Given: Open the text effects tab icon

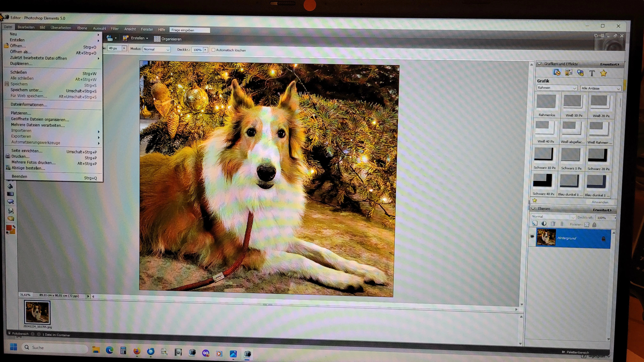Looking at the screenshot, I should [592, 73].
